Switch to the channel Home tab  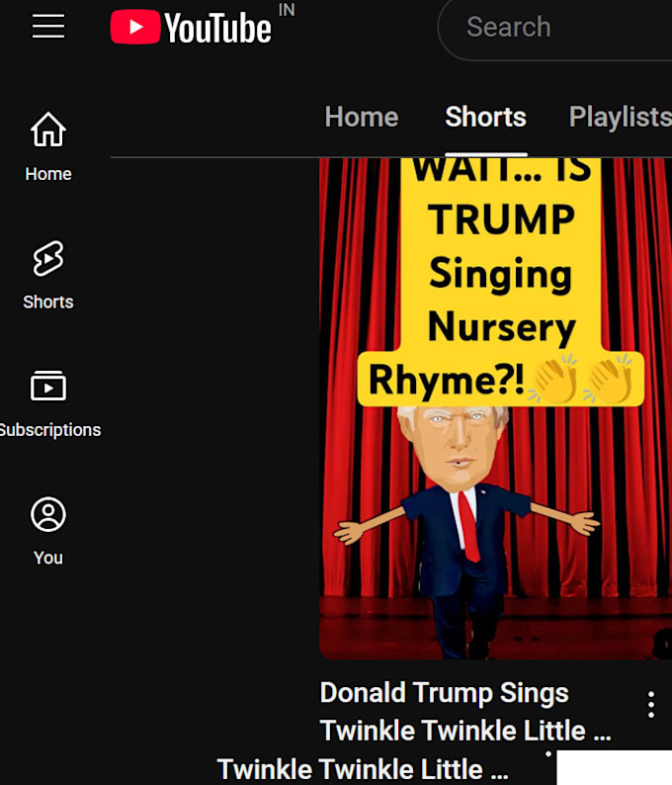point(362,117)
